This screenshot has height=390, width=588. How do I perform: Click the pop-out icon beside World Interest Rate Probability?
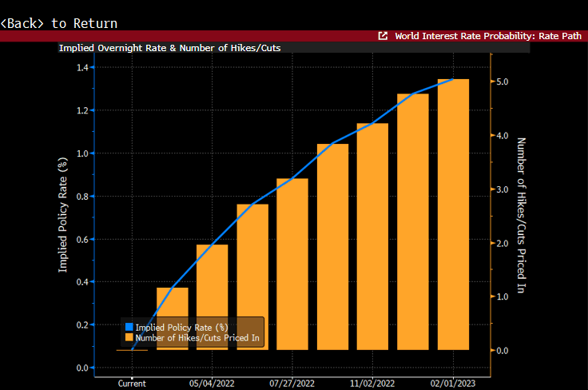point(383,36)
